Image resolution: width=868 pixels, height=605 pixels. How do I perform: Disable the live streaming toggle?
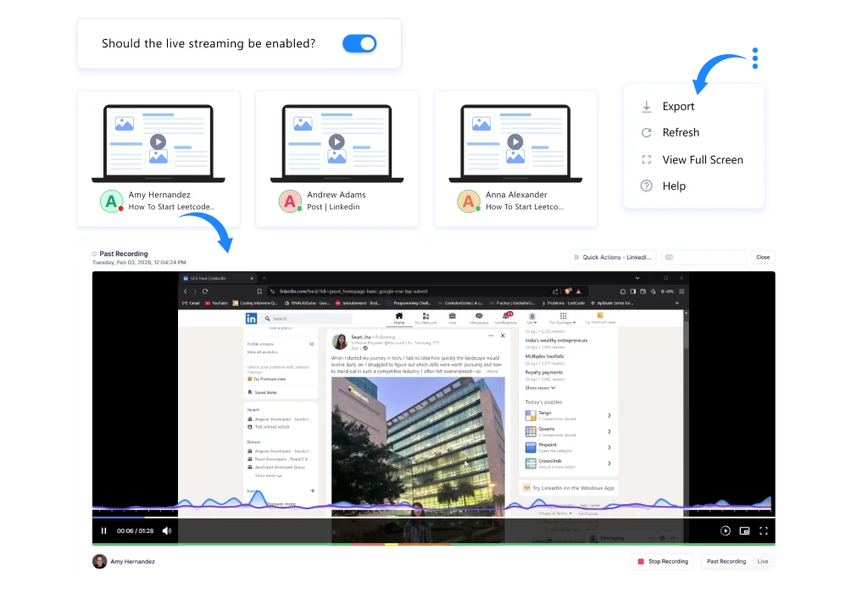tap(359, 42)
